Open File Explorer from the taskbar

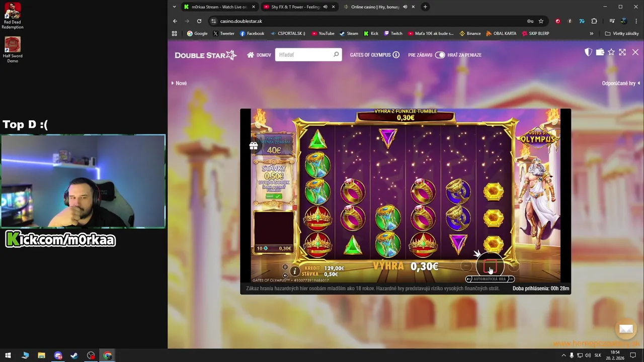[x=41, y=355]
